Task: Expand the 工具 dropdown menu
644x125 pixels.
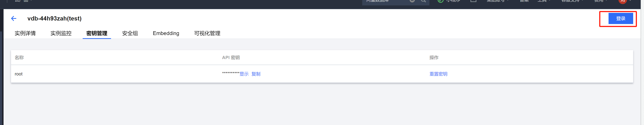Action: click(544, 1)
